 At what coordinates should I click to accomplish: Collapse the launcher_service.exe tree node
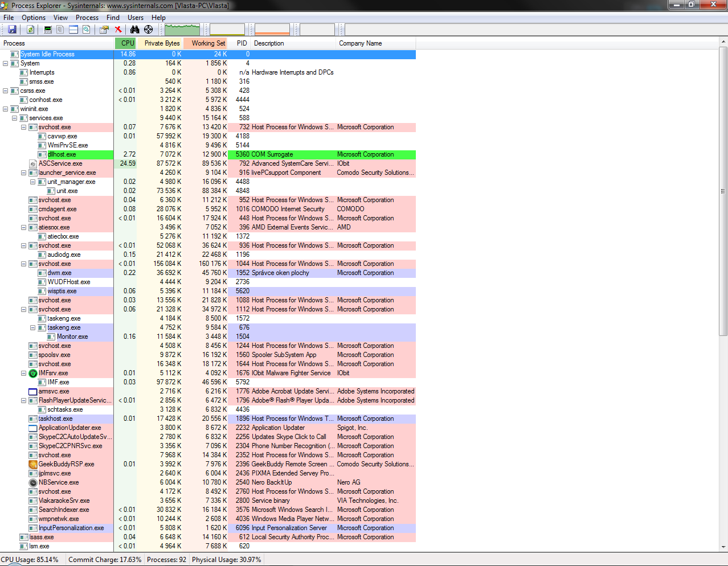pos(24,173)
